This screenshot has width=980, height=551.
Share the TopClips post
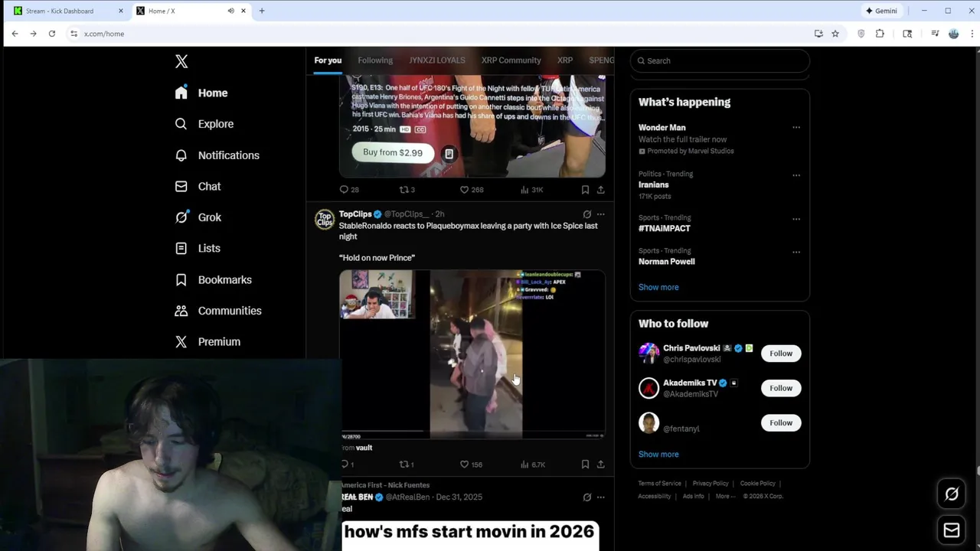click(x=601, y=465)
